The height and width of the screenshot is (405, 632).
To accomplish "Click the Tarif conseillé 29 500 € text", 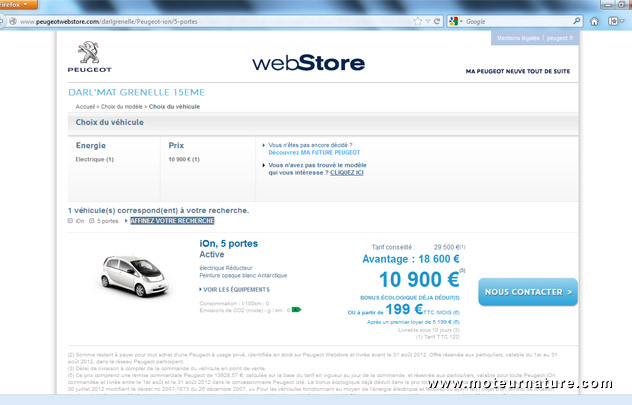I will coord(418,247).
